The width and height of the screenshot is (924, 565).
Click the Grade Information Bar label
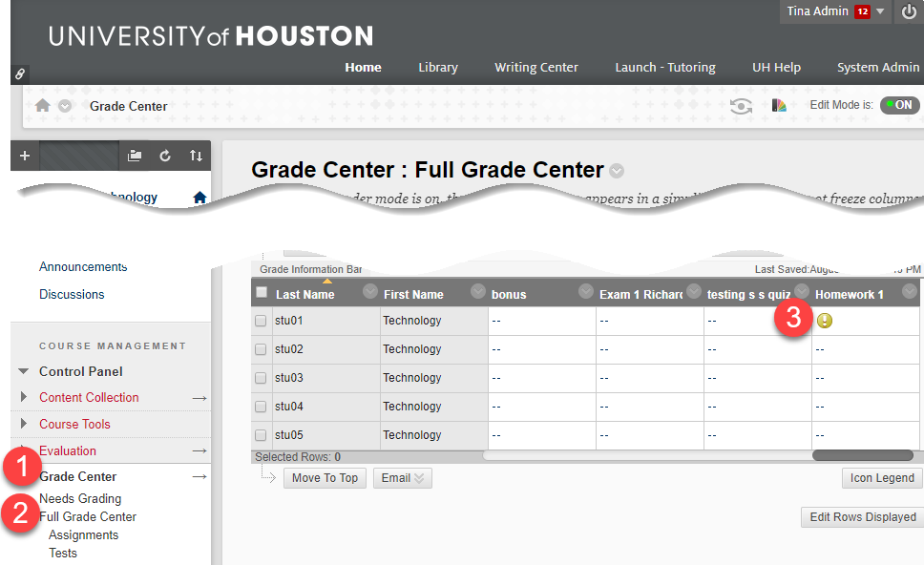coord(311,269)
